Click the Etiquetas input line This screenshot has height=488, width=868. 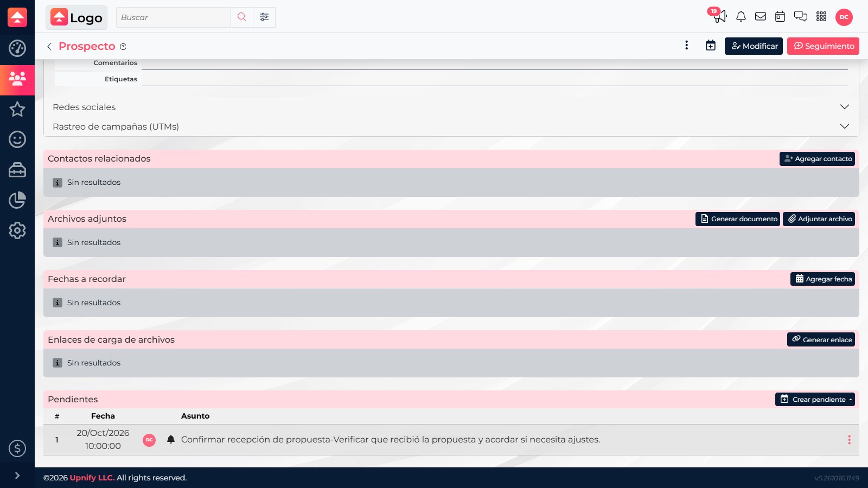[495, 79]
